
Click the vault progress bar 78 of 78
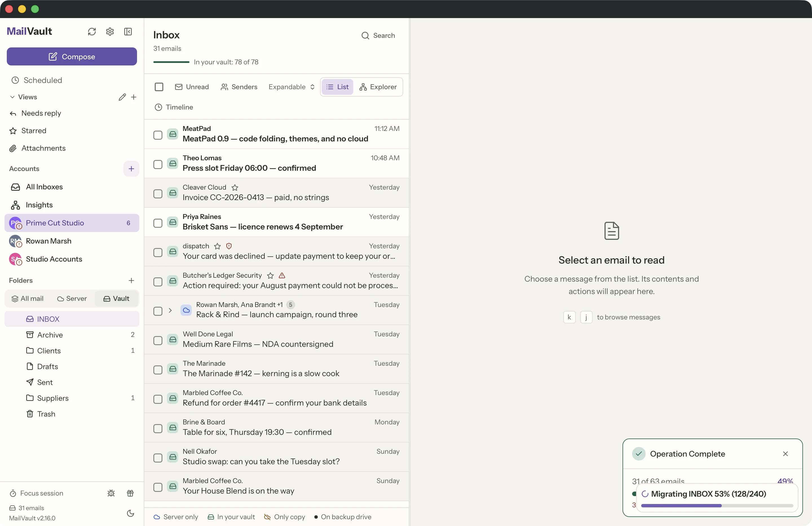(x=171, y=62)
